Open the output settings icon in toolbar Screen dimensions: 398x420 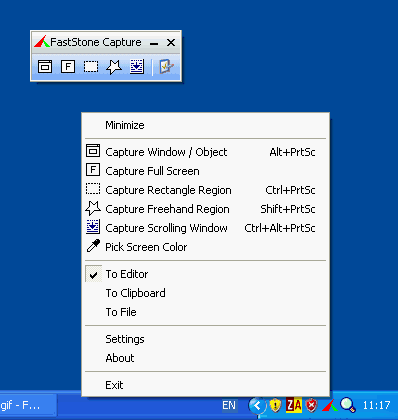pyautogui.click(x=166, y=67)
